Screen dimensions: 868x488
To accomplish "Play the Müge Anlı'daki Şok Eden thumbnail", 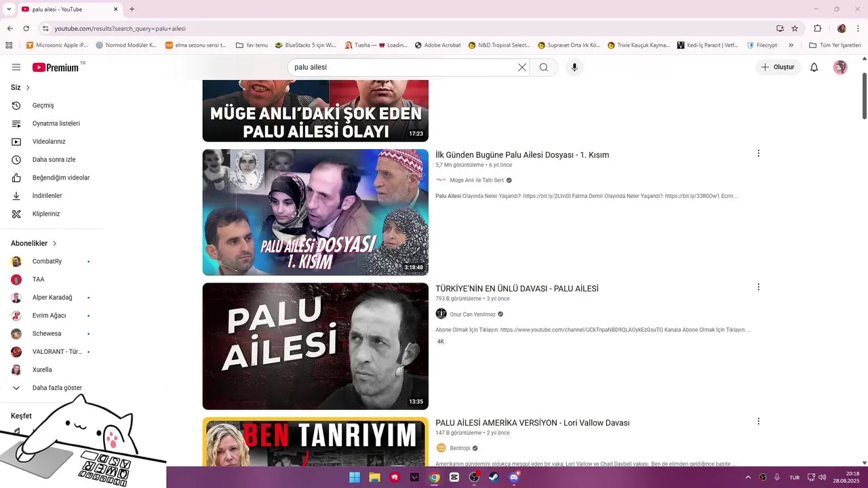I will 315,110.
